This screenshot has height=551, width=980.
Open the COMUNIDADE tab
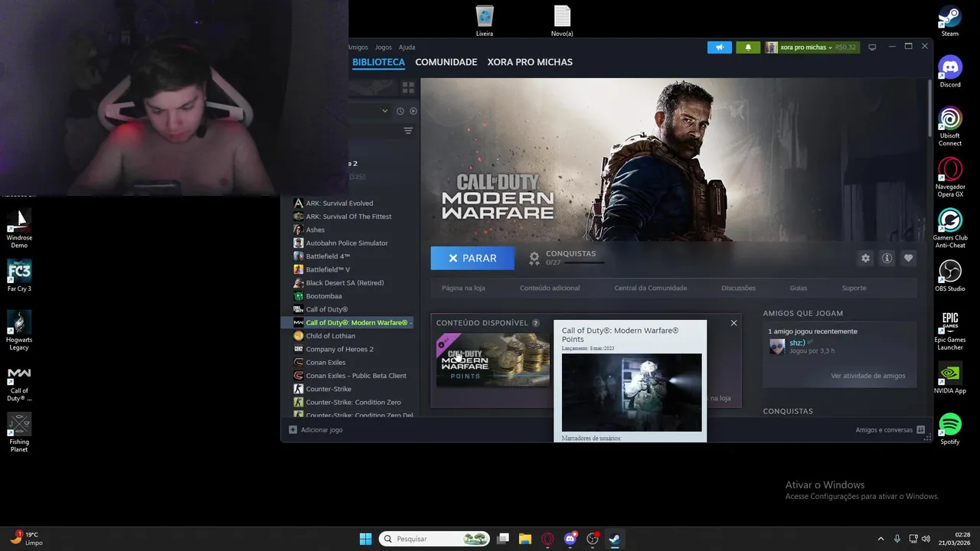click(446, 62)
